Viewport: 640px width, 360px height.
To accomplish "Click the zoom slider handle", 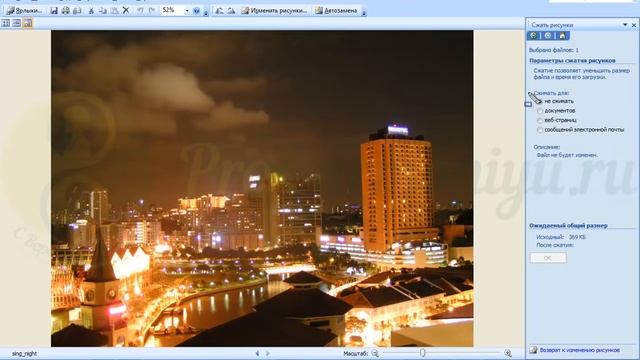I will coord(422,353).
